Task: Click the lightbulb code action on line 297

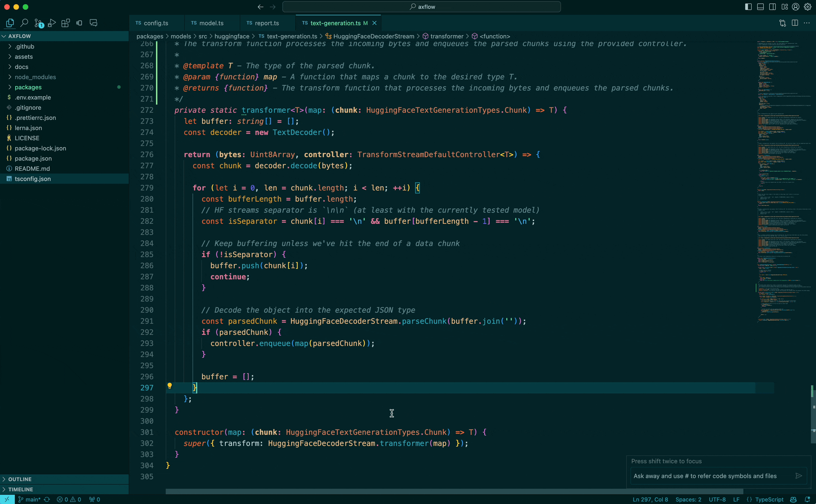Action: point(169,386)
